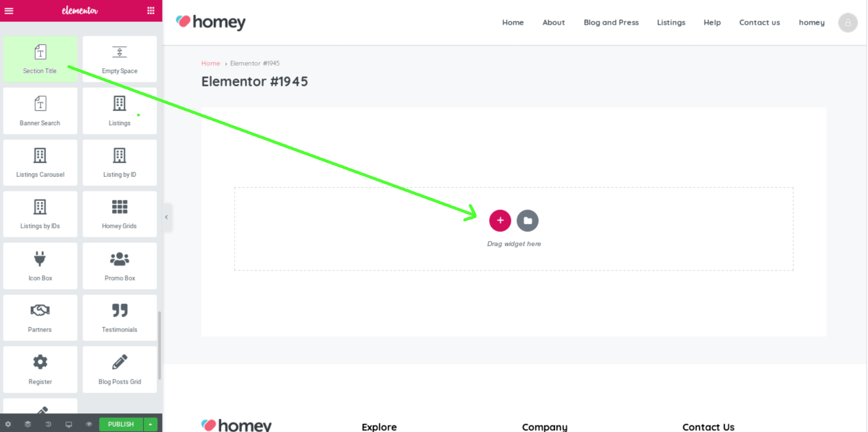The width and height of the screenshot is (868, 432).
Task: Click the Explore footer heading
Action: tap(379, 427)
